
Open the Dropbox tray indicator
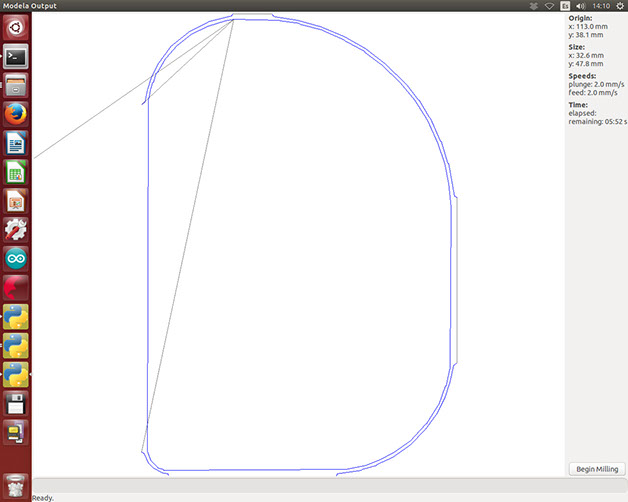[533, 6]
